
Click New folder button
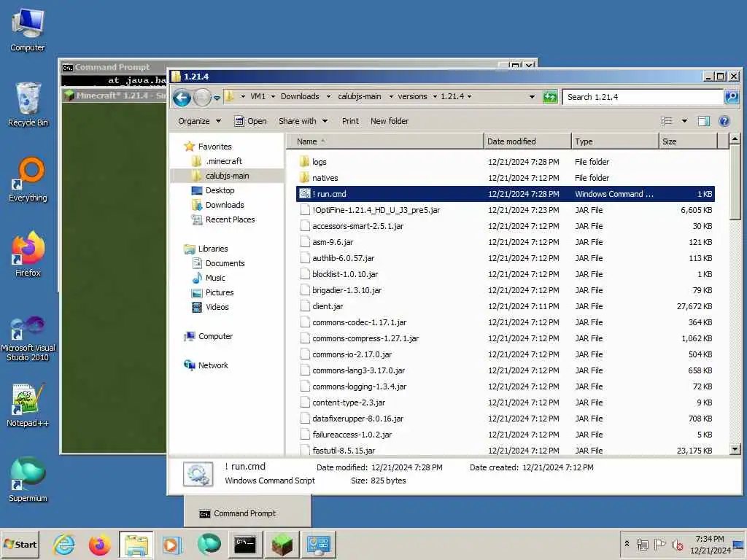390,121
